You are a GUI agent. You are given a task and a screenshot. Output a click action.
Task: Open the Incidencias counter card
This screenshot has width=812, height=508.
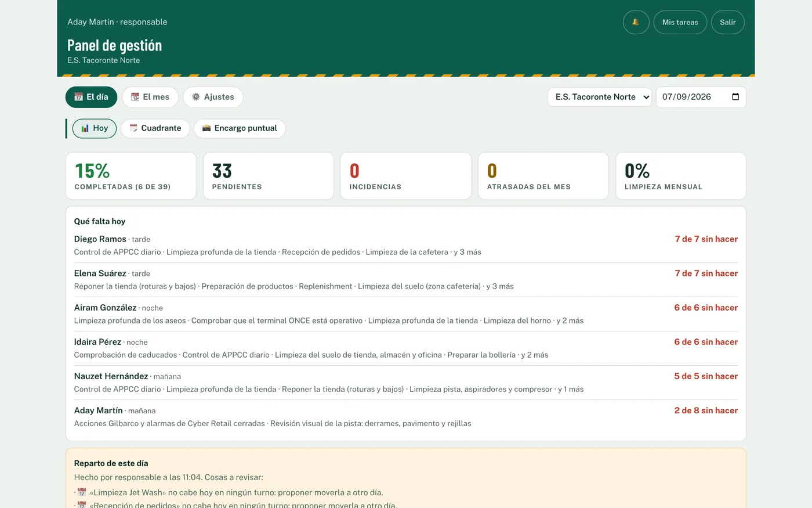click(x=406, y=176)
